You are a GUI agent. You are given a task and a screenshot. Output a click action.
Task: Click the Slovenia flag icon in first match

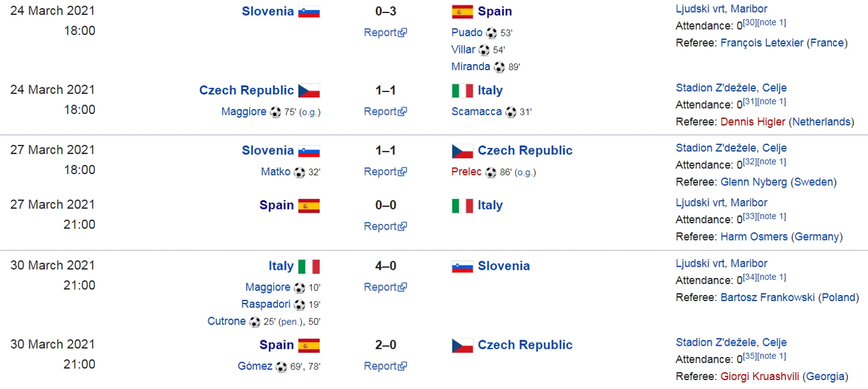click(309, 12)
